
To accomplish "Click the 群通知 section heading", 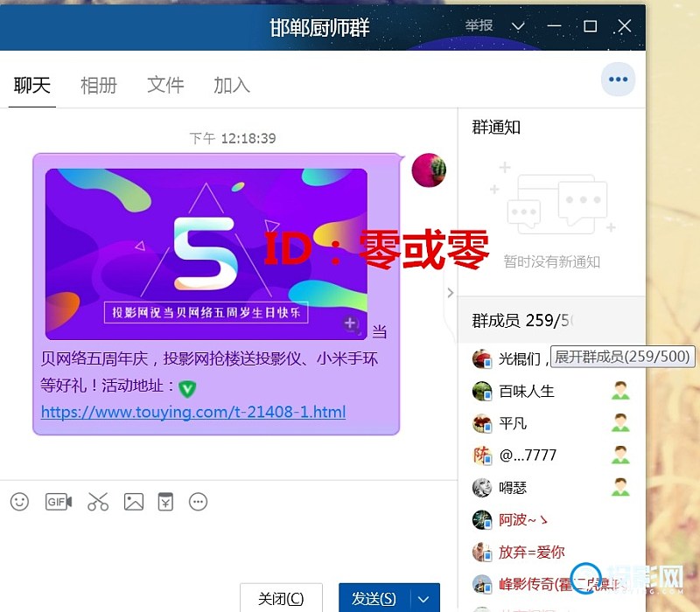I will coord(496,128).
